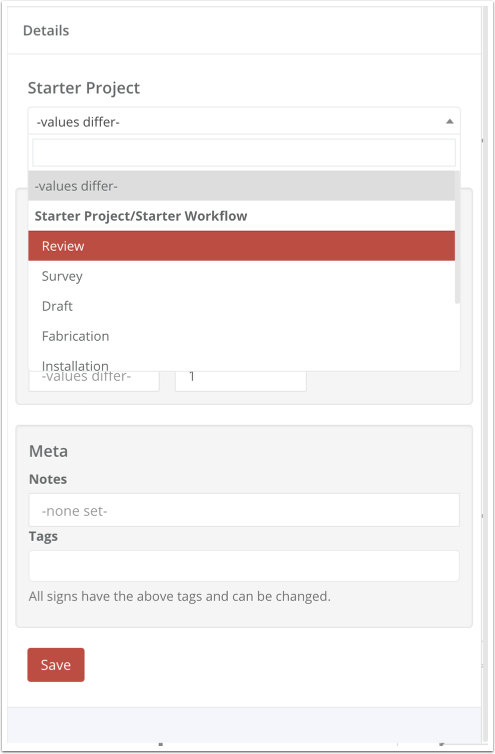Click the 'All signs have the above tags' hint
Viewport: 495px width, 754px height.
click(179, 596)
